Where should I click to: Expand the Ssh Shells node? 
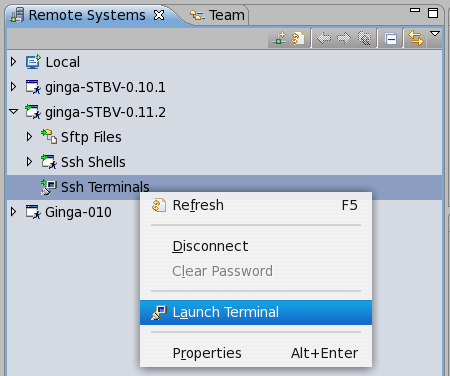[x=29, y=162]
